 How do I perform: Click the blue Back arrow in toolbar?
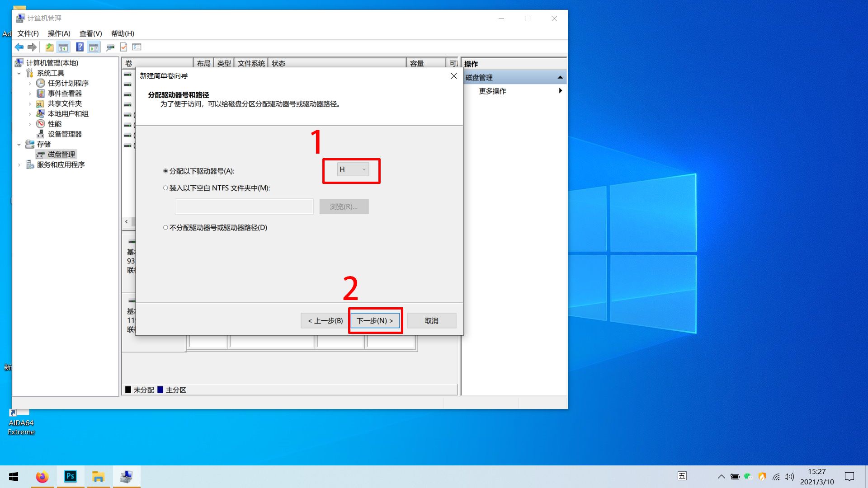[x=19, y=47]
